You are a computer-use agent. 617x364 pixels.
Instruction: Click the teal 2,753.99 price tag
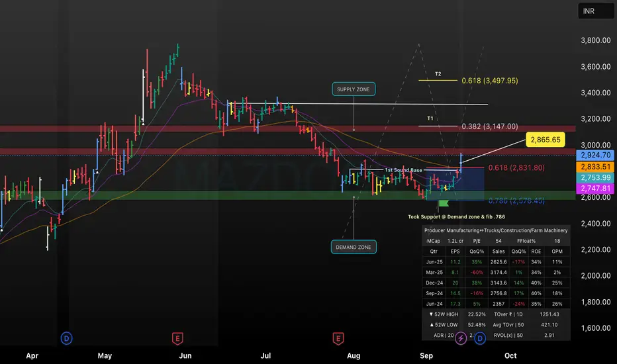[x=595, y=177]
